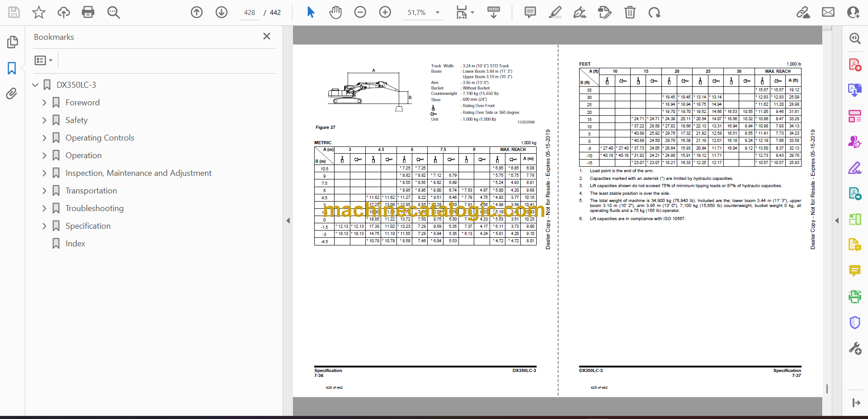This screenshot has width=868, height=419.
Task: Open the sign document pen tool
Action: click(580, 12)
